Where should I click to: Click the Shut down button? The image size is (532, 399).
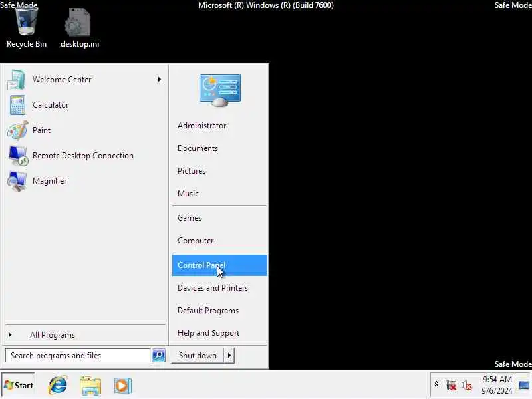coord(198,356)
